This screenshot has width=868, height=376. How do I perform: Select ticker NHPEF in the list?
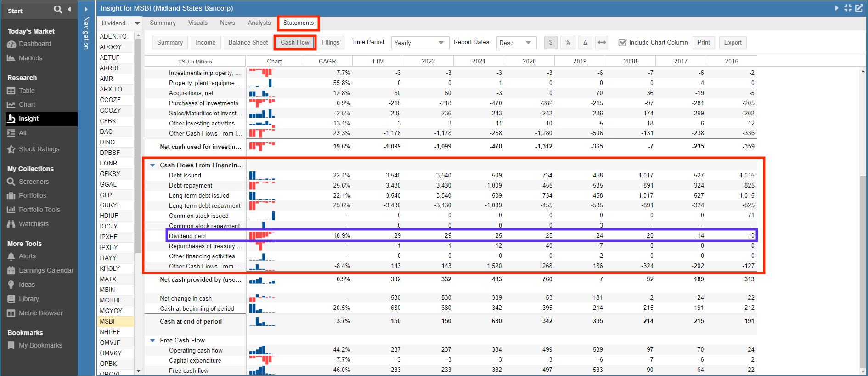(116, 332)
